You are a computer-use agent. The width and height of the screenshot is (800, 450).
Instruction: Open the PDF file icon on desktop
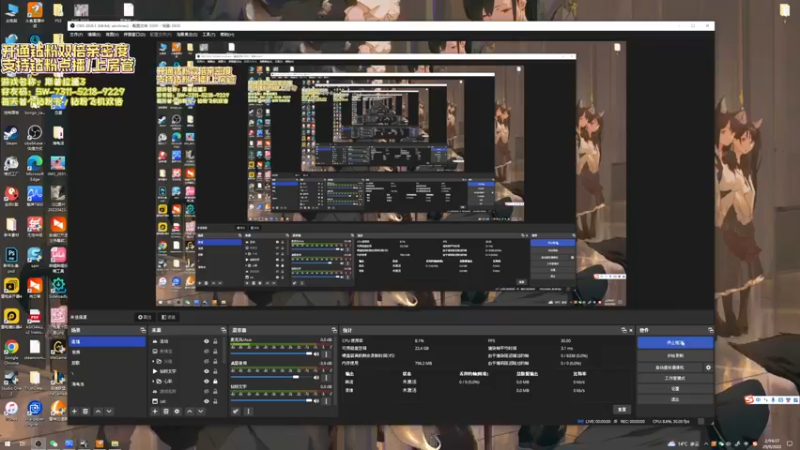click(35, 320)
